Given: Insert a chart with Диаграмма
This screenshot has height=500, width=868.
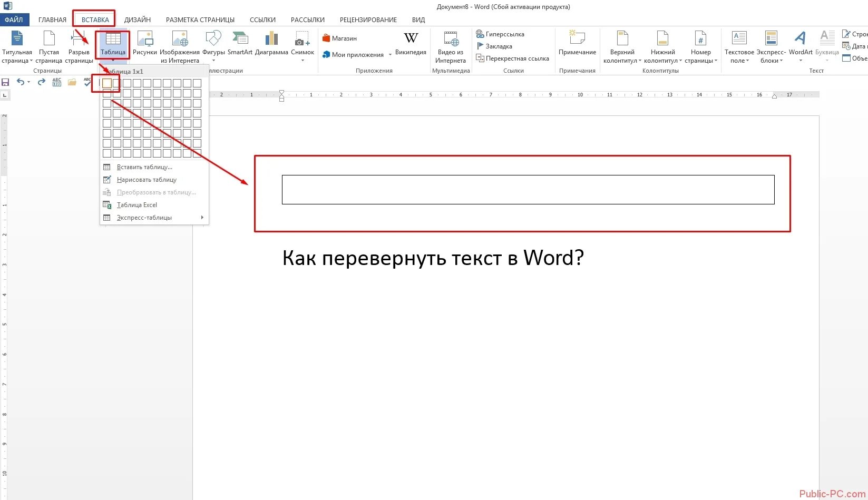Looking at the screenshot, I should [x=271, y=43].
